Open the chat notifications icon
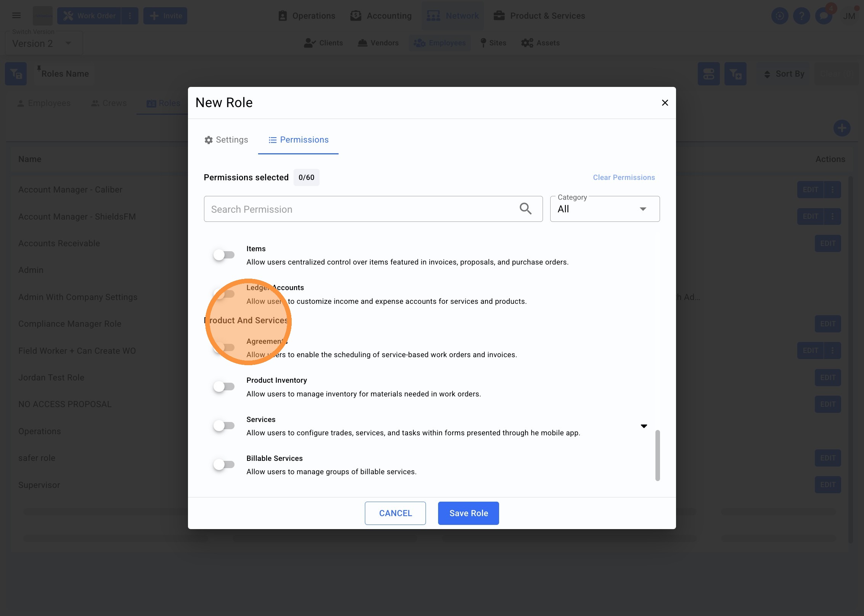 pyautogui.click(x=824, y=16)
